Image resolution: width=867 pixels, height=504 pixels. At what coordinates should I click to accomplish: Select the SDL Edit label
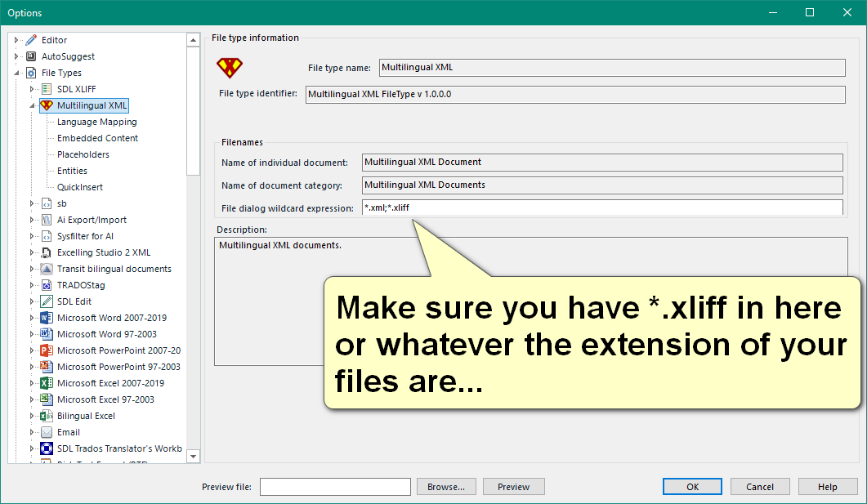pyautogui.click(x=74, y=301)
